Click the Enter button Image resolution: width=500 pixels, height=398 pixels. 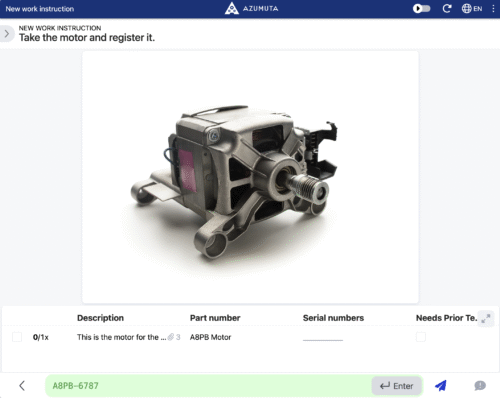pos(396,386)
